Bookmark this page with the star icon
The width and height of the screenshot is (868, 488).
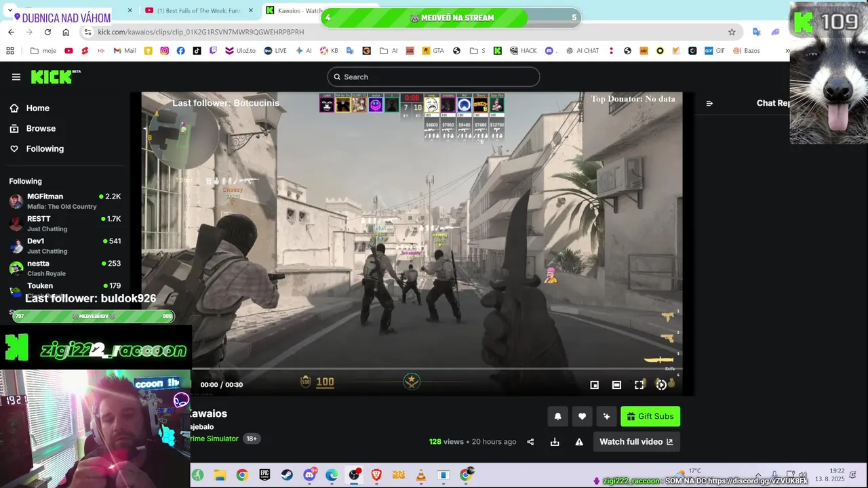coord(732,32)
